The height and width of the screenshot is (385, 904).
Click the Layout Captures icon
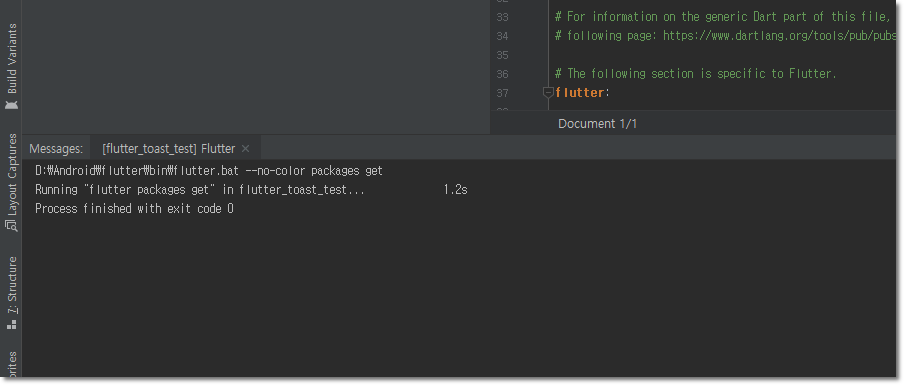click(x=12, y=226)
